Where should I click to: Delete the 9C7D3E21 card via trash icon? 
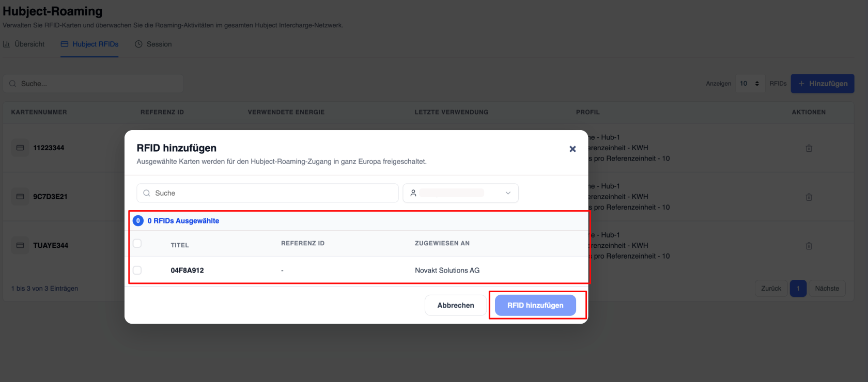click(809, 197)
